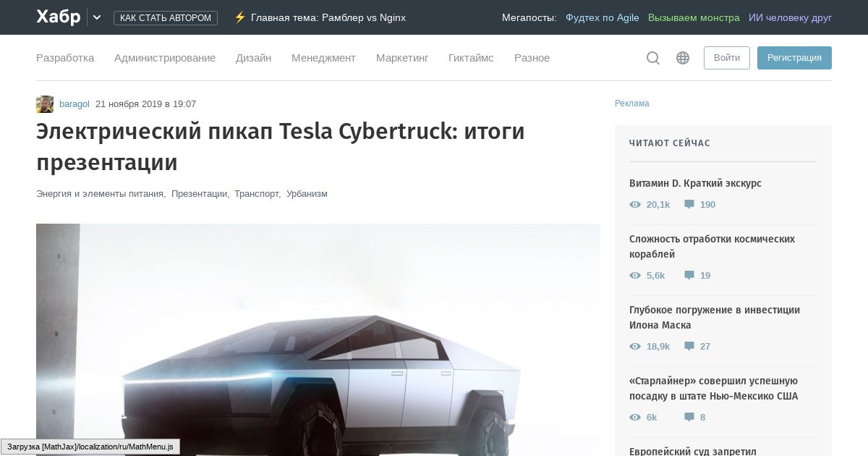This screenshot has height=456, width=868.
Task: Click the Мегапосты: label
Action: [x=529, y=17]
